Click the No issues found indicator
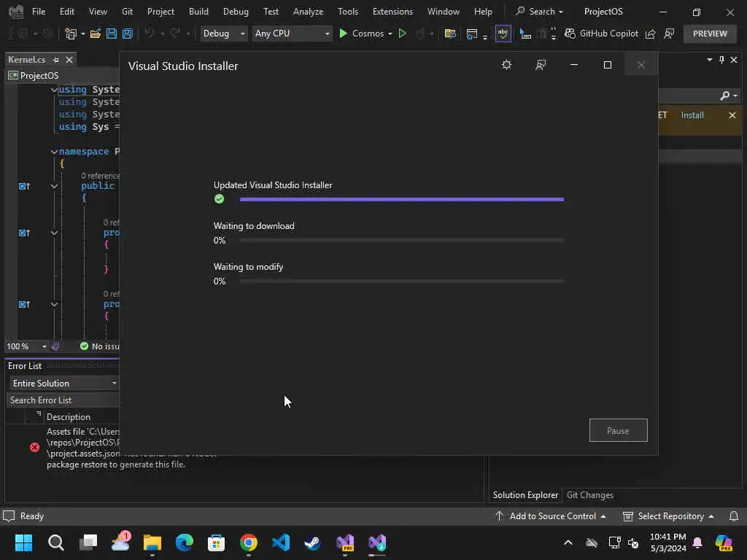747x560 pixels. (x=99, y=346)
